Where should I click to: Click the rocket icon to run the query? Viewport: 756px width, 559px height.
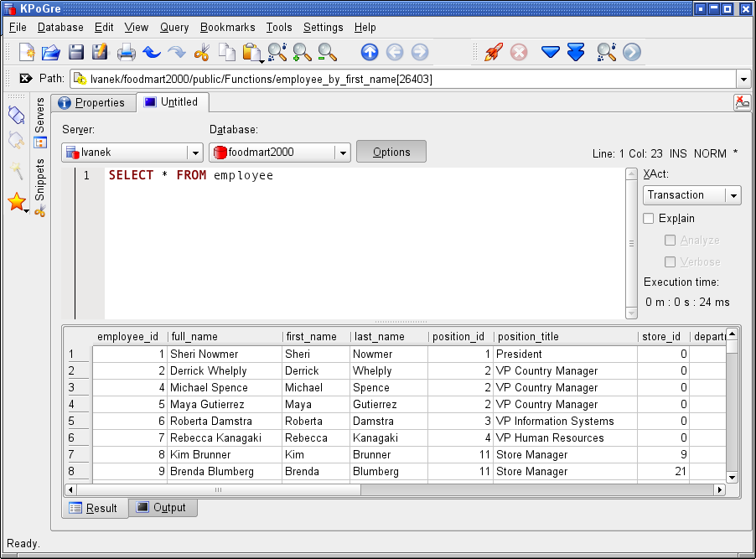pyautogui.click(x=494, y=52)
